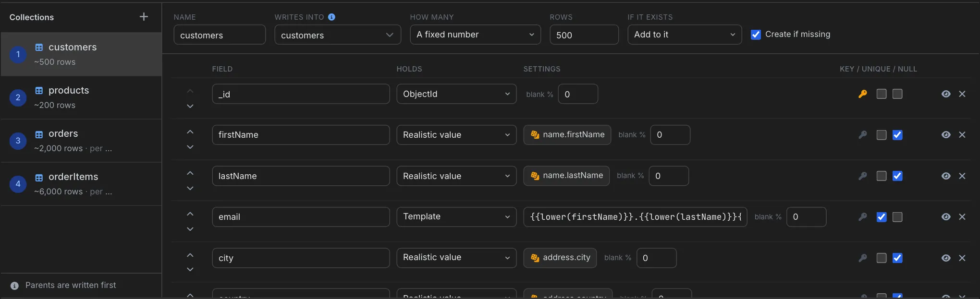
Task: Enable unique checkbox for city field
Action: click(882, 258)
